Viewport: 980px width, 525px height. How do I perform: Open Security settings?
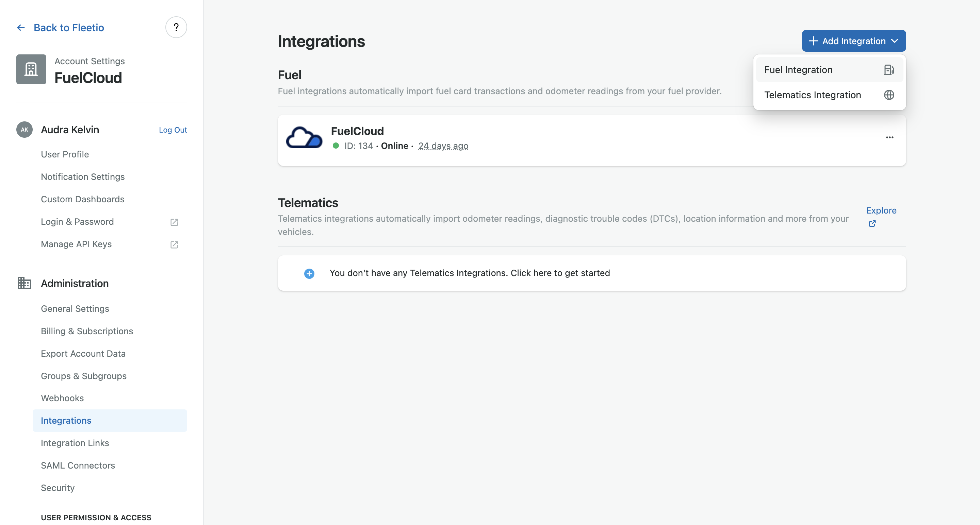pos(58,488)
